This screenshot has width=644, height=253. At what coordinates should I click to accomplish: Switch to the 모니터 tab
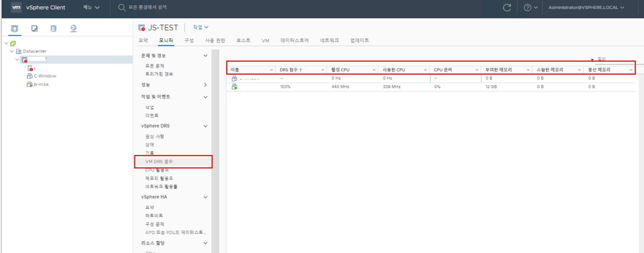[166, 40]
